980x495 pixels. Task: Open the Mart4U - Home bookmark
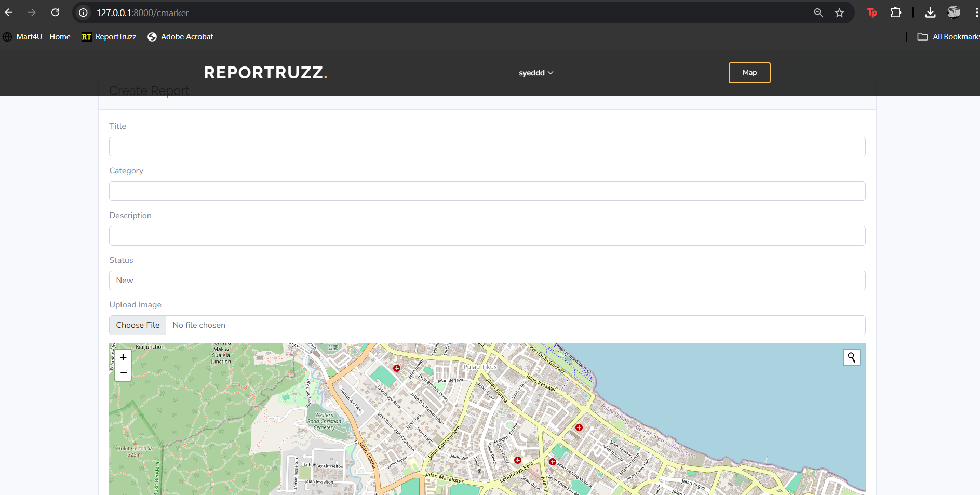coord(37,37)
